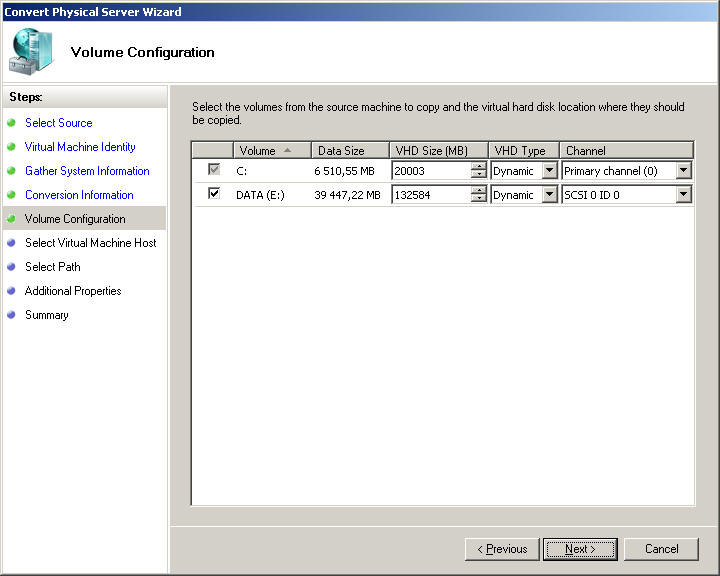
Task: Click the Previous button
Action: [502, 549]
